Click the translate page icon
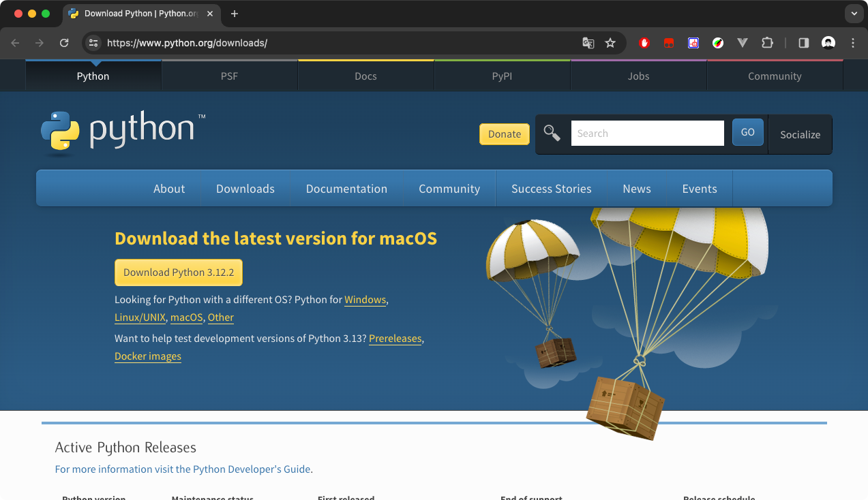868x500 pixels. [588, 43]
